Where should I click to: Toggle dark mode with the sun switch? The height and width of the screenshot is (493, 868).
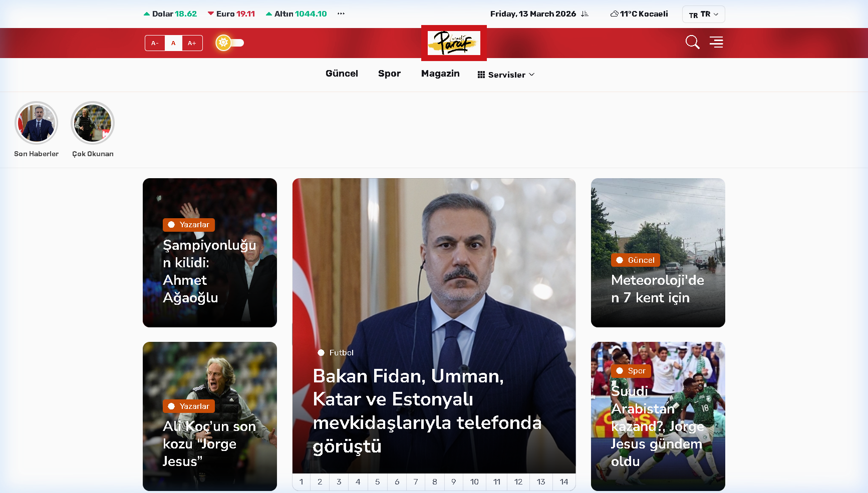click(229, 43)
